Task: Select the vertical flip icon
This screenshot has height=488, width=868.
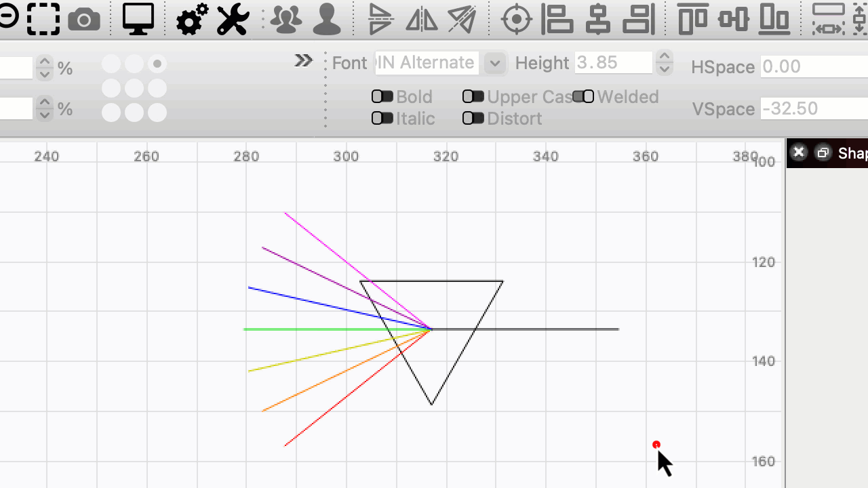Action: click(380, 20)
